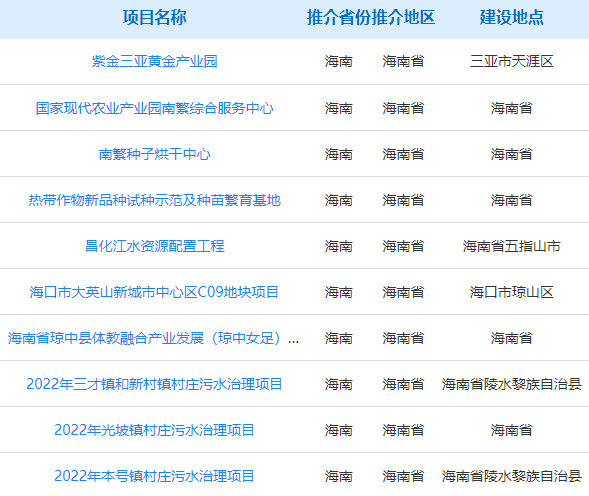Select 三亚市天涯区 location cell
The height and width of the screenshot is (496, 589).
[x=512, y=61]
